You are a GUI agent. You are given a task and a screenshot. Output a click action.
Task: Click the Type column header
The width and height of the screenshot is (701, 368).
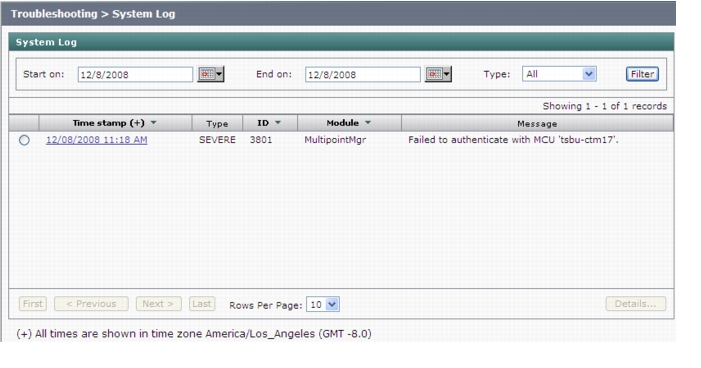217,123
